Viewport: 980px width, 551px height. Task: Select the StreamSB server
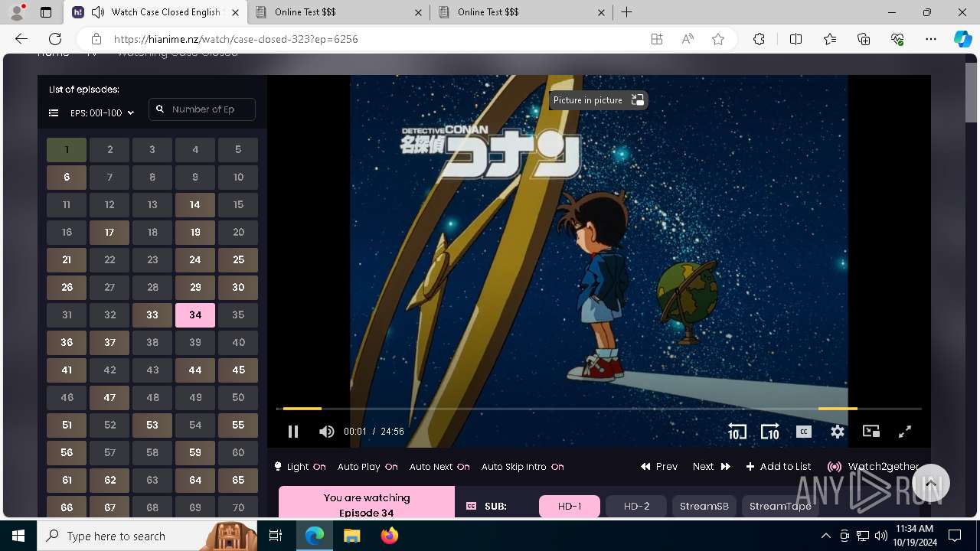pos(704,507)
